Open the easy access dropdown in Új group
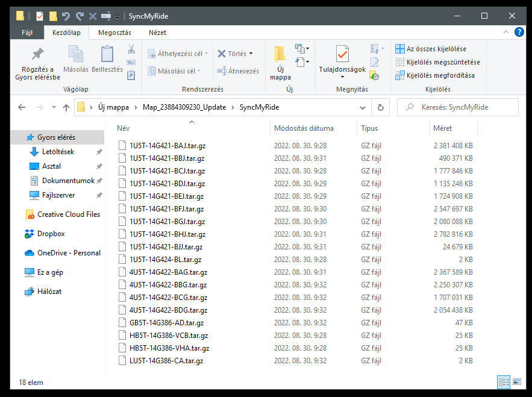Viewport: 532px width, 397px height. [x=302, y=62]
